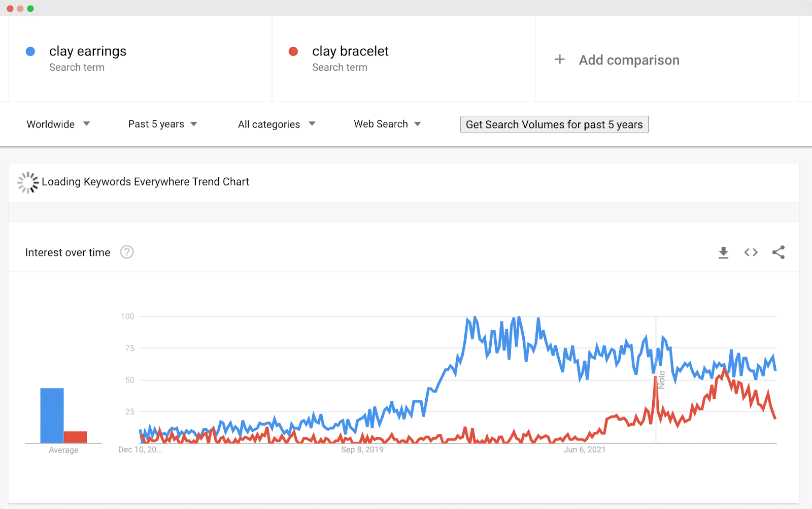The image size is (812, 509).
Task: Open the embed code icon
Action: (x=751, y=252)
